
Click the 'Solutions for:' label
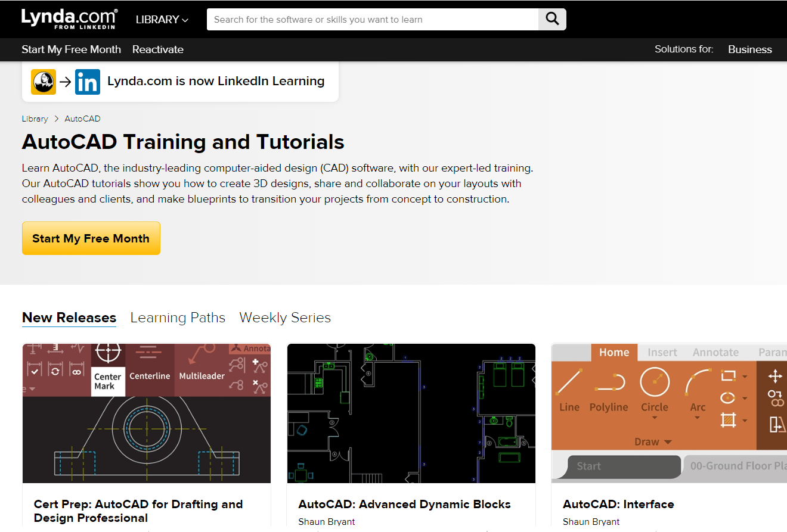pyautogui.click(x=684, y=49)
